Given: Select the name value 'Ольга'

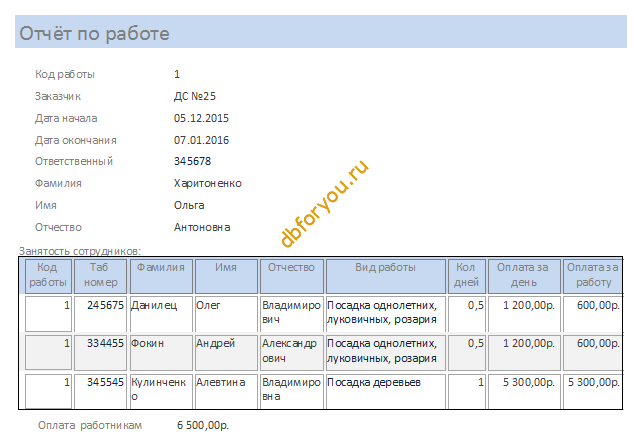Looking at the screenshot, I should click(x=189, y=205).
